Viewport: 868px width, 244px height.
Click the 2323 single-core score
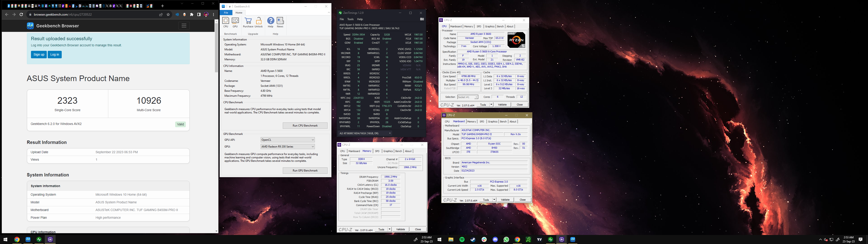click(67, 101)
